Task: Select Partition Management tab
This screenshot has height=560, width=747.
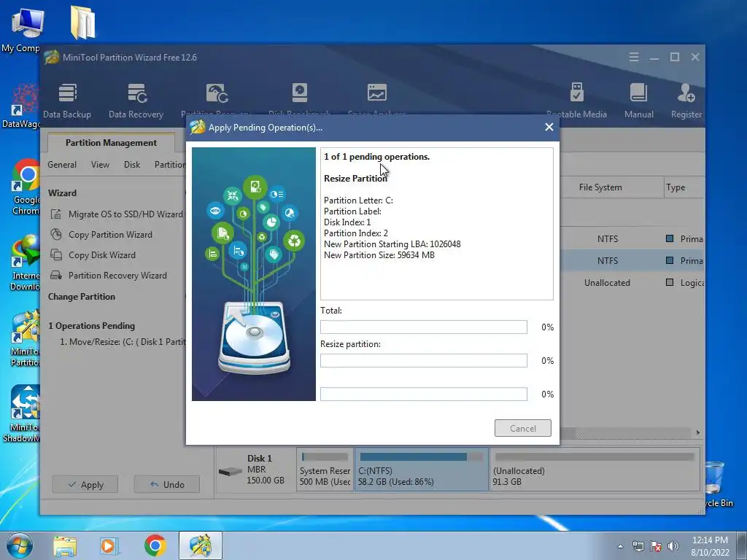Action: coord(111,142)
